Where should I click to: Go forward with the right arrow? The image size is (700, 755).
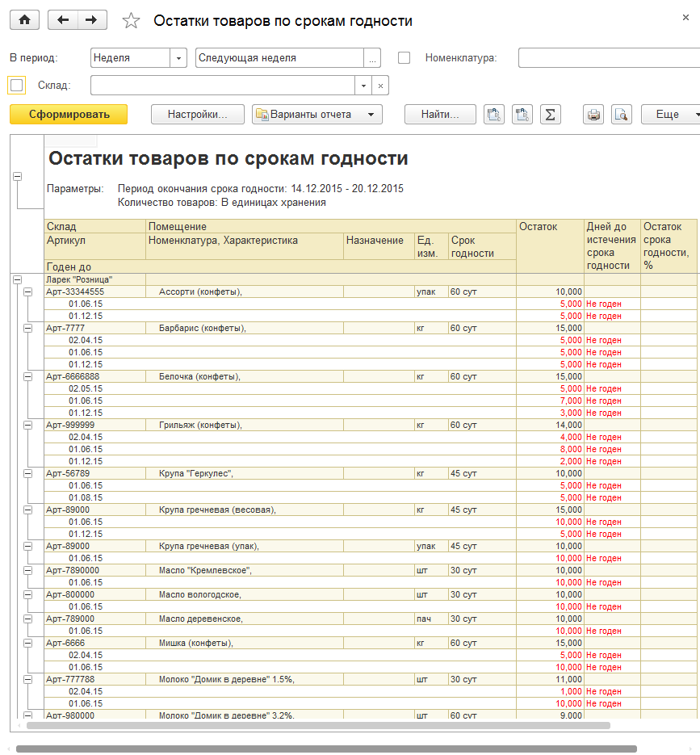(92, 20)
